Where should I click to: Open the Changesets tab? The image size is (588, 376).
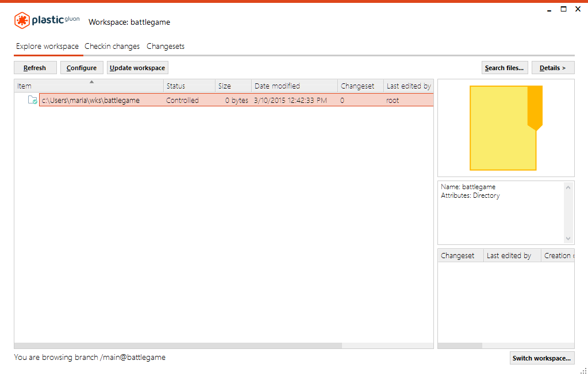(x=166, y=46)
